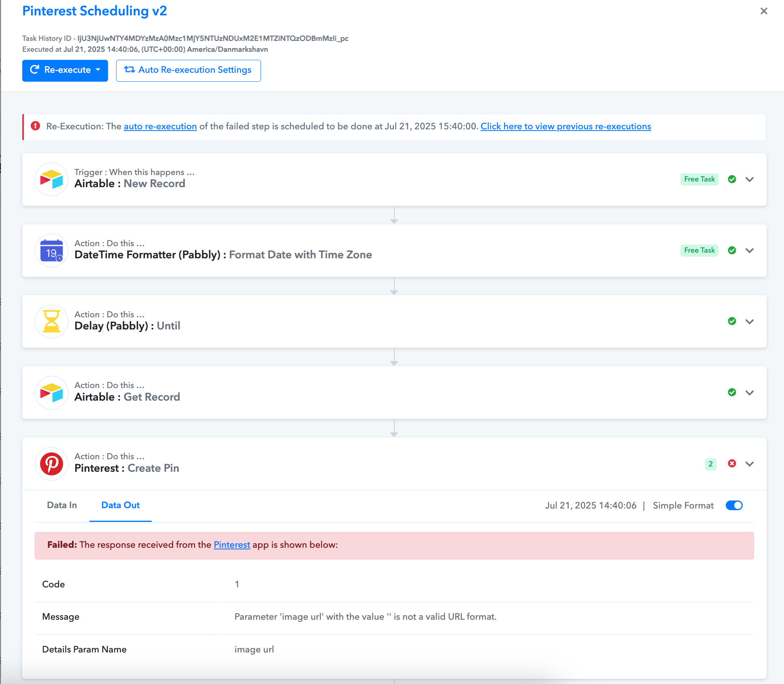The image size is (784, 684).
Task: Click the Message row label
Action: tap(61, 616)
